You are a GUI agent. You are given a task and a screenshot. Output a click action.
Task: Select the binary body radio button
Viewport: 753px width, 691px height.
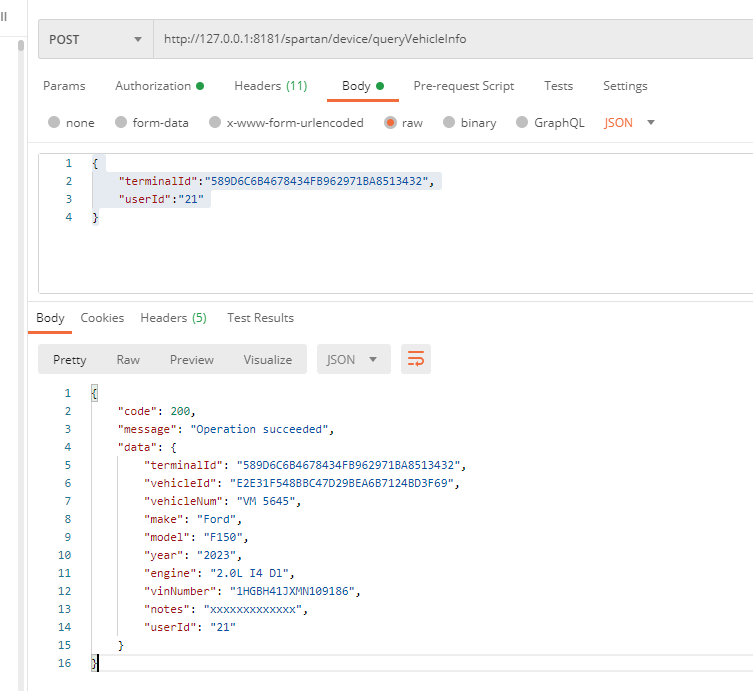tap(447, 123)
